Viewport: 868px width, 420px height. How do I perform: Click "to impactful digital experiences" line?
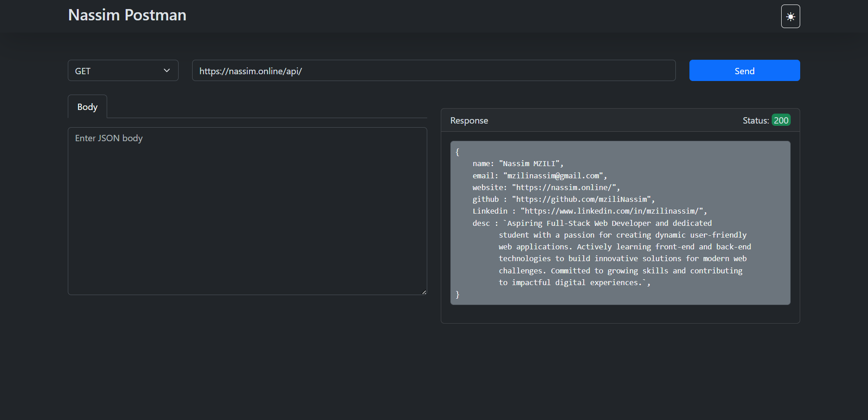[x=575, y=282]
